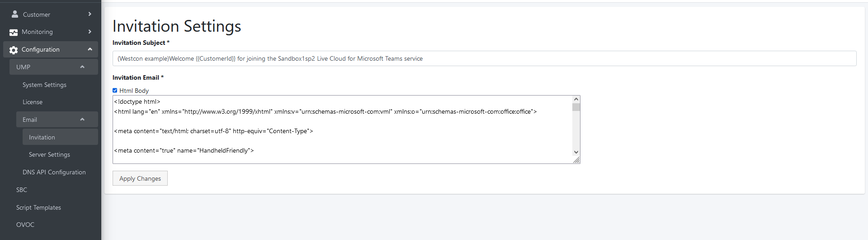Open the License menu item
This screenshot has width=868, height=240.
(x=33, y=102)
